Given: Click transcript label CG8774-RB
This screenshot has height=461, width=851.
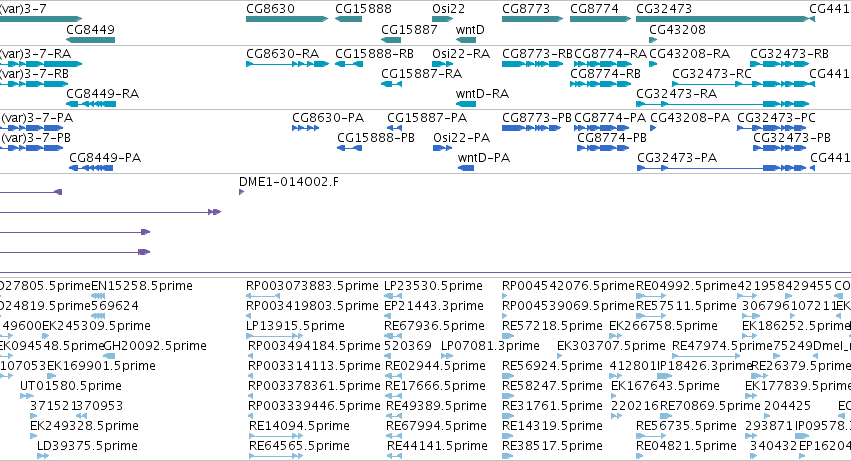Looking at the screenshot, I should coord(605,73).
